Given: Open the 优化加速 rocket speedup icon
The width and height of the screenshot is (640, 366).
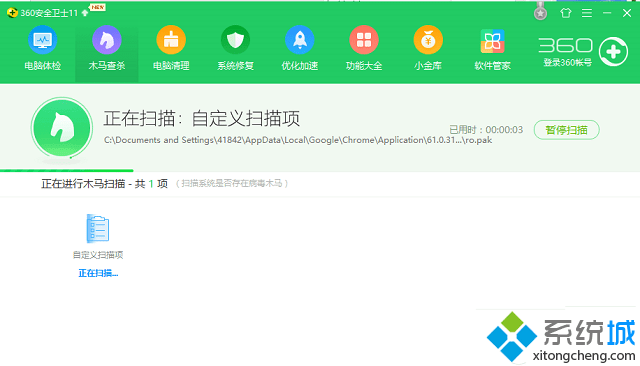Looking at the screenshot, I should [x=300, y=40].
